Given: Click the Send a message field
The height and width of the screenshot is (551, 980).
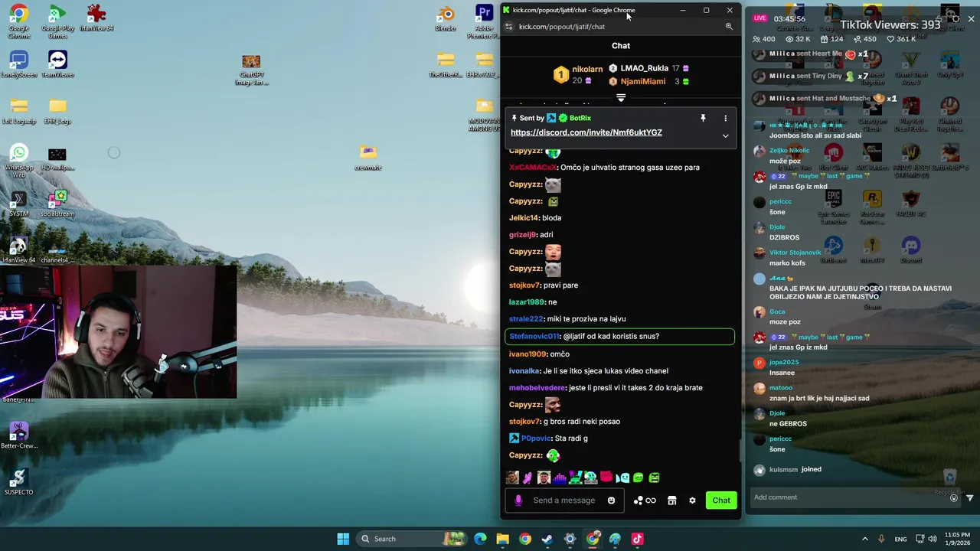Looking at the screenshot, I should coord(564,500).
